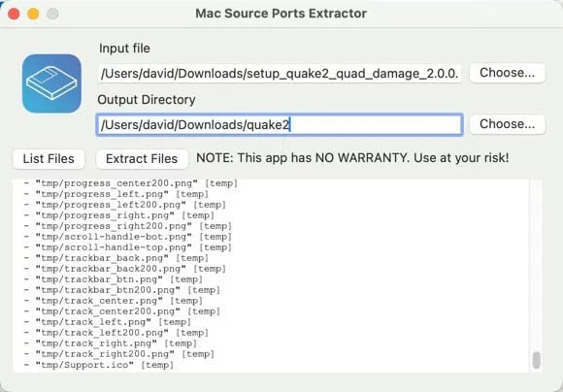Screen dimensions: 563x392
Task: Select the tmp/Support.ico line
Action: tap(99, 365)
